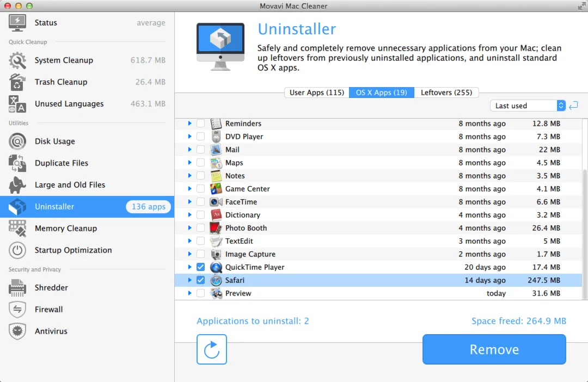Screen dimensions: 588x382
Task: Switch to the User Apps (115) tab
Action: click(317, 93)
